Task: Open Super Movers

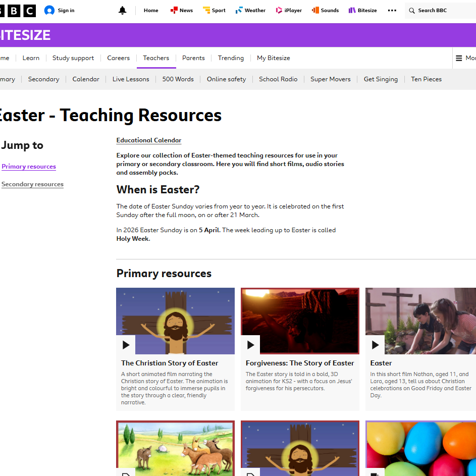Action: (331, 79)
